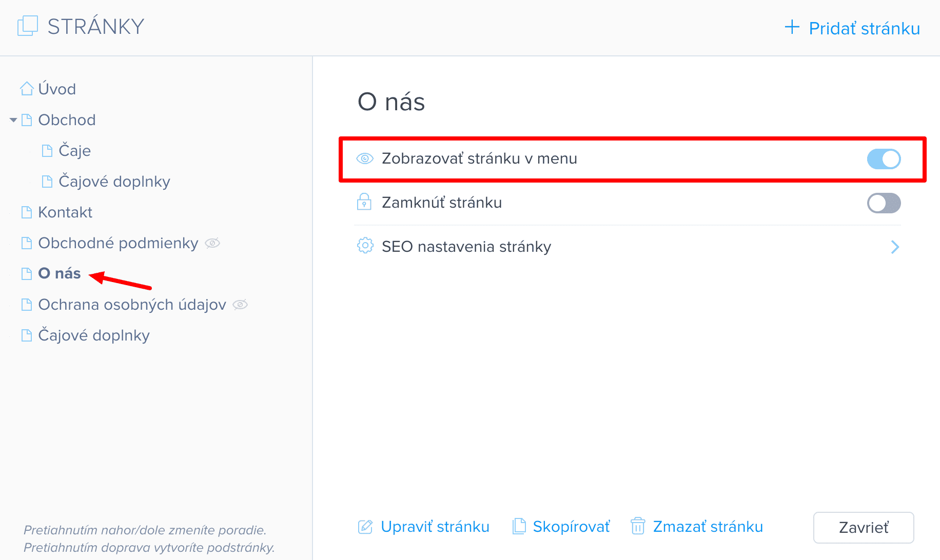Enable the Zamknúť stránku toggle
The image size is (940, 560).
(884, 203)
